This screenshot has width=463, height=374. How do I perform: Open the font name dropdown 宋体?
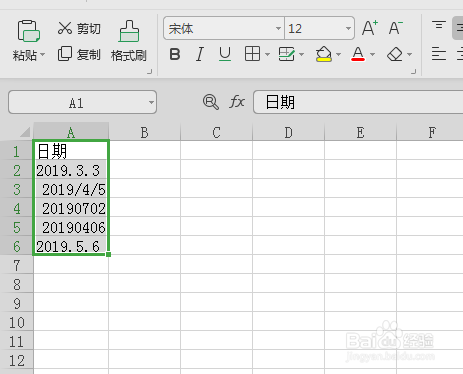[278, 29]
